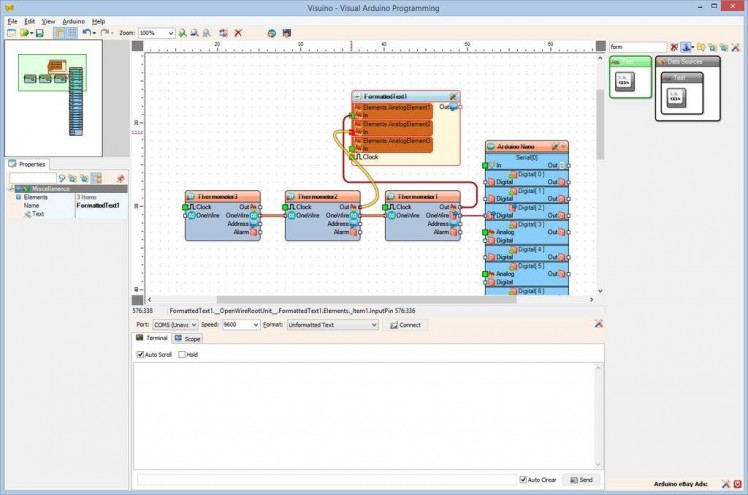The image size is (748, 495).
Task: Enable the Hold checkbox
Action: point(181,354)
